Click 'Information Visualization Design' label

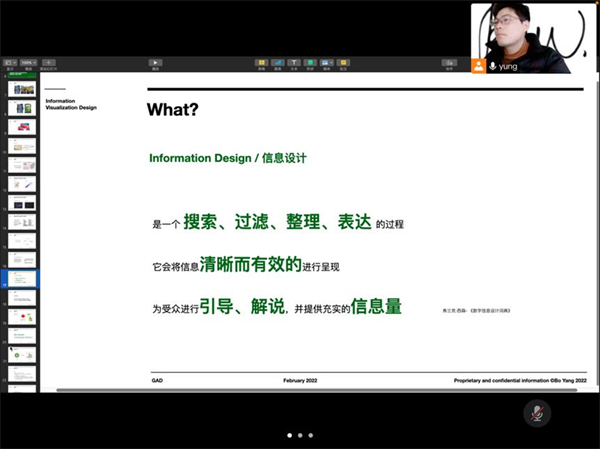click(x=71, y=104)
